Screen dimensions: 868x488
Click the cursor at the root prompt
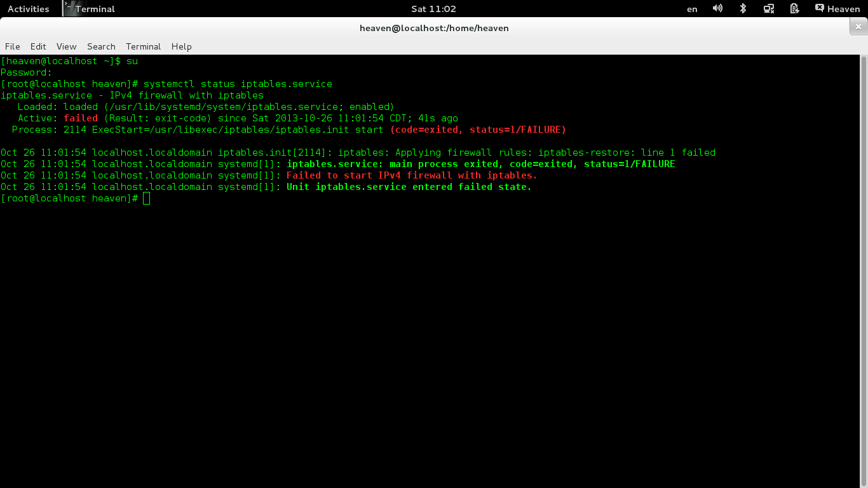(147, 199)
